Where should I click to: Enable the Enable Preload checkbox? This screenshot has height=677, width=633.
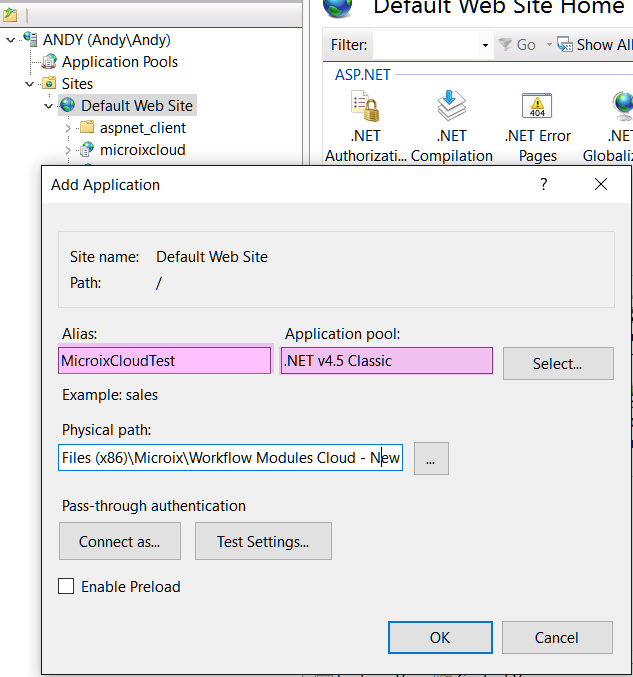pos(66,587)
